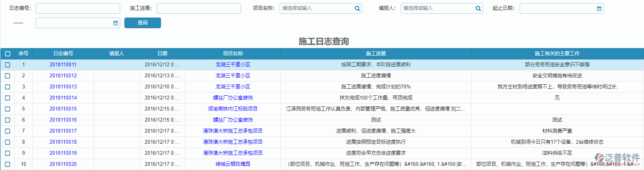Open log number 2018110011 link
The image size is (644, 170).
[x=63, y=65]
